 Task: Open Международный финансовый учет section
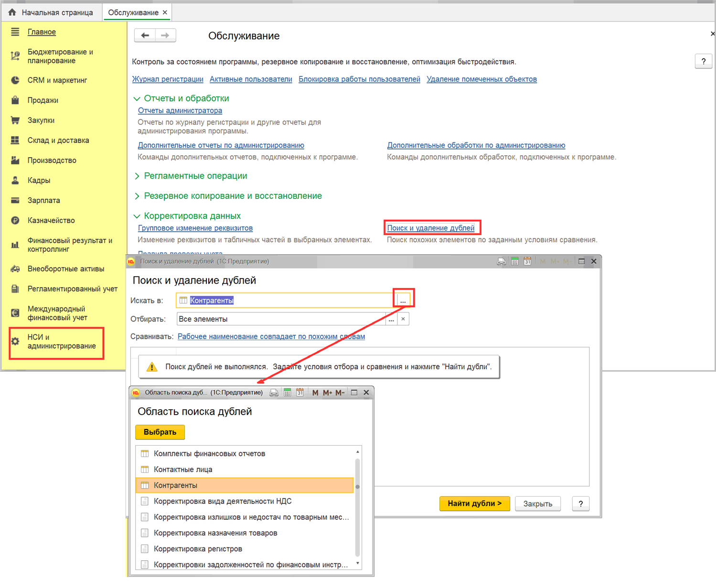pyautogui.click(x=57, y=313)
